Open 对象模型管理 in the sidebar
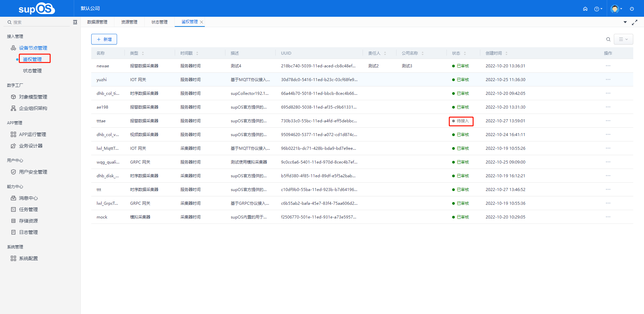 tap(33, 97)
